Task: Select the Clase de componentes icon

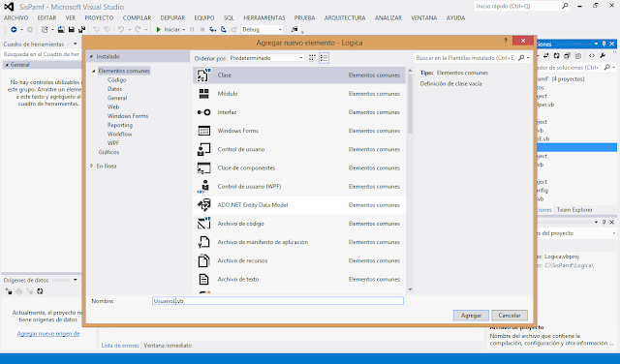Action: click(204, 168)
